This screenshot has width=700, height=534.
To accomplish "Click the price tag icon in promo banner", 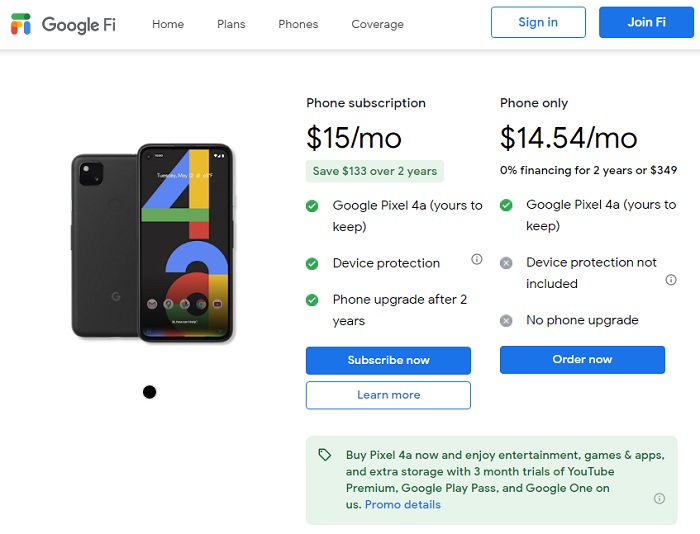I will (x=325, y=455).
